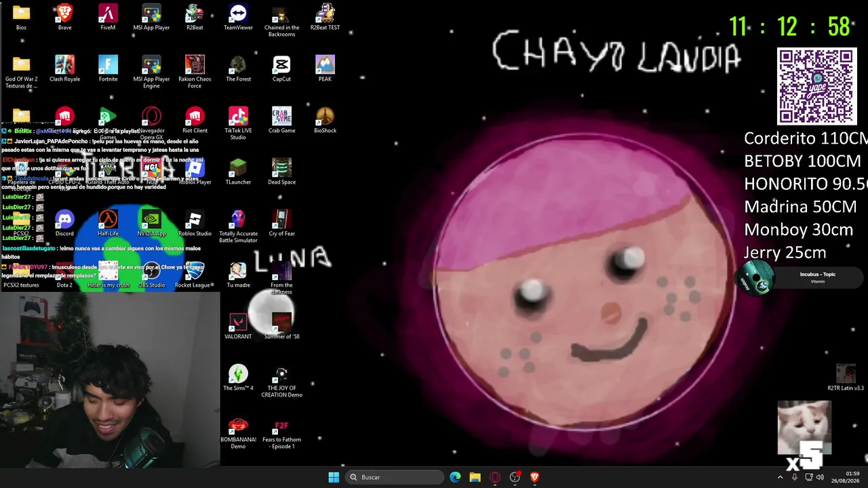Open Riot Client shortcut

click(x=195, y=120)
